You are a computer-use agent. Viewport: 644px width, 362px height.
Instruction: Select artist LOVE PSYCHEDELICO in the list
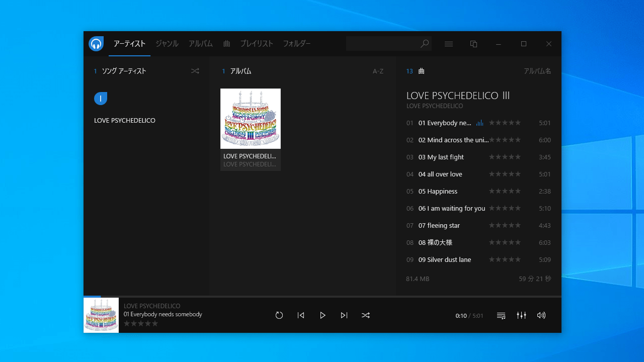tap(125, 121)
